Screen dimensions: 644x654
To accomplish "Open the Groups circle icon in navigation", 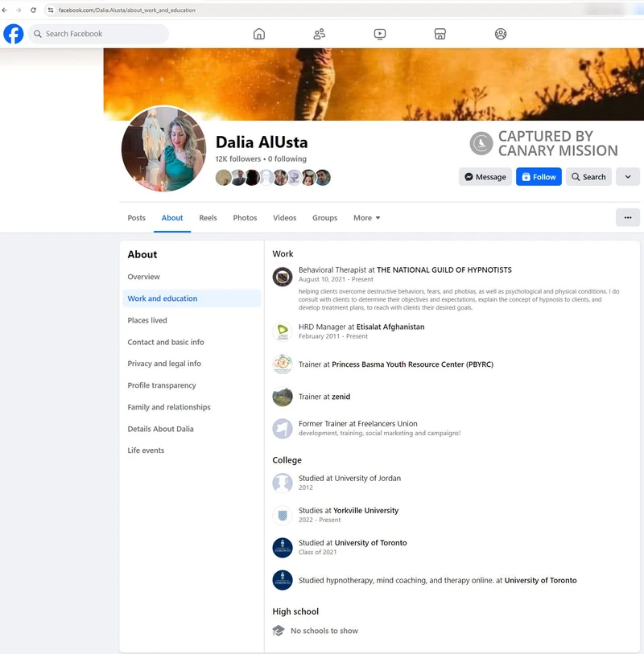I will 501,34.
